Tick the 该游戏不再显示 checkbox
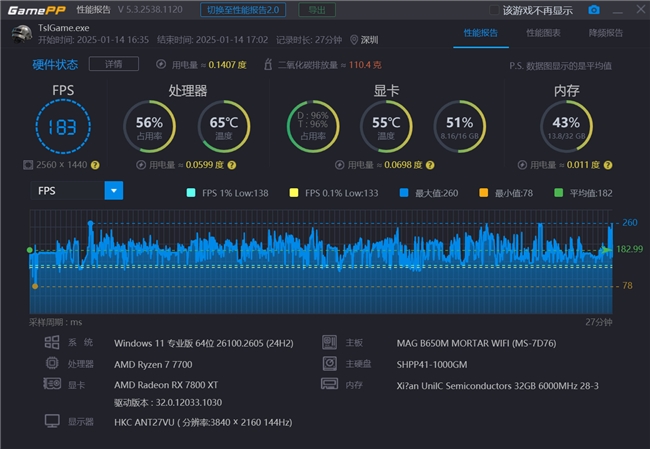The image size is (650, 449). point(494,10)
